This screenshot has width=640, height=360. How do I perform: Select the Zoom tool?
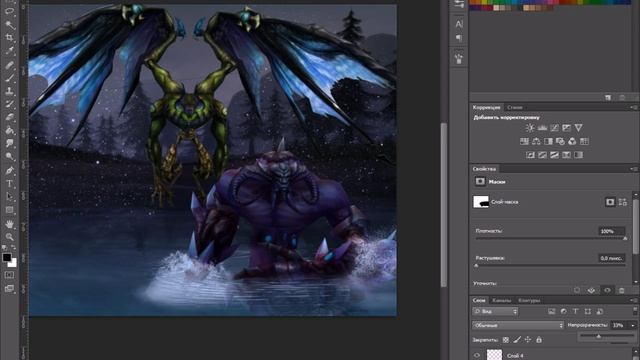click(x=10, y=237)
